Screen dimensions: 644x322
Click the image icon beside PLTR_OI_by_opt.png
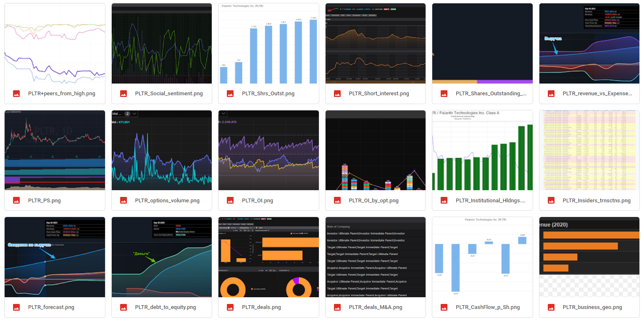tap(337, 200)
